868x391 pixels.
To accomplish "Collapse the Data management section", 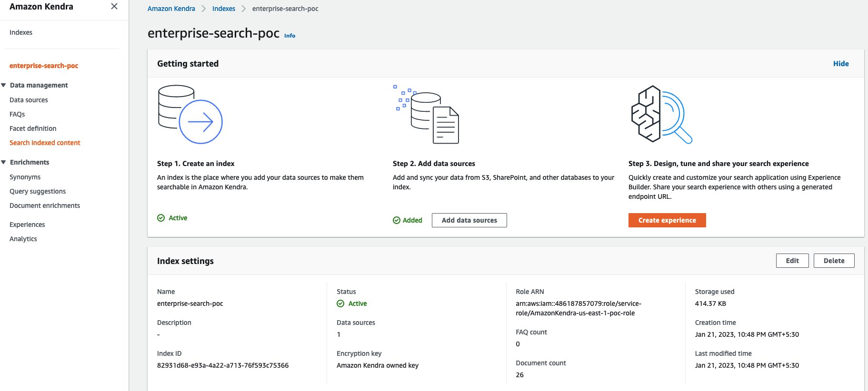I will point(4,85).
